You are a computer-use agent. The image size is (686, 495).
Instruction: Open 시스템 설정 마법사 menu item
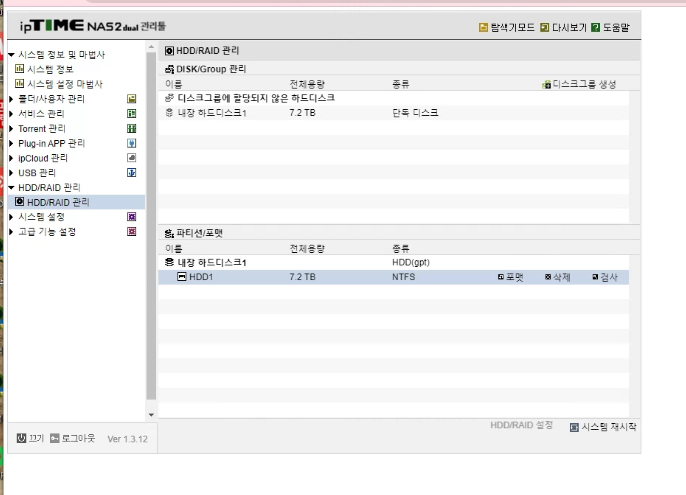pos(65,84)
